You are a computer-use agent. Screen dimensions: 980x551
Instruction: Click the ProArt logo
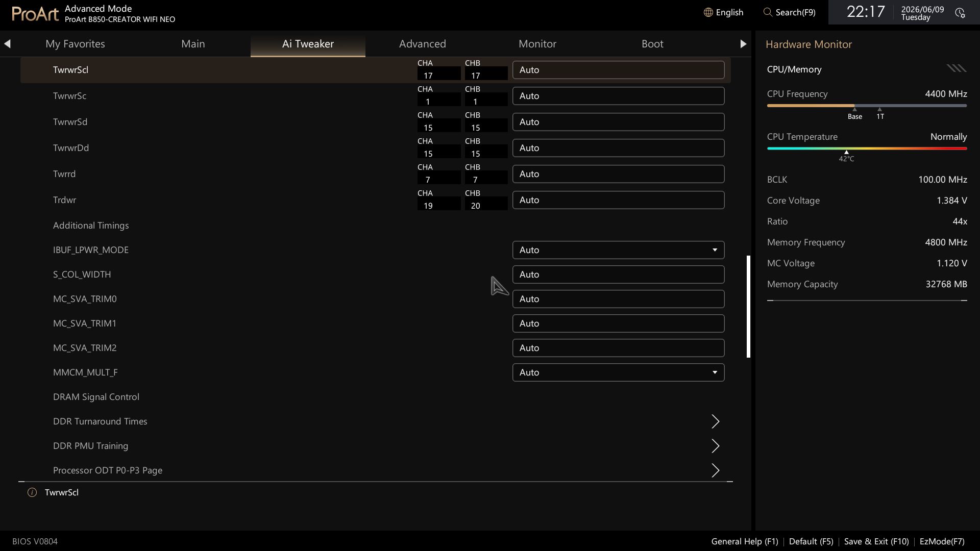pyautogui.click(x=35, y=13)
